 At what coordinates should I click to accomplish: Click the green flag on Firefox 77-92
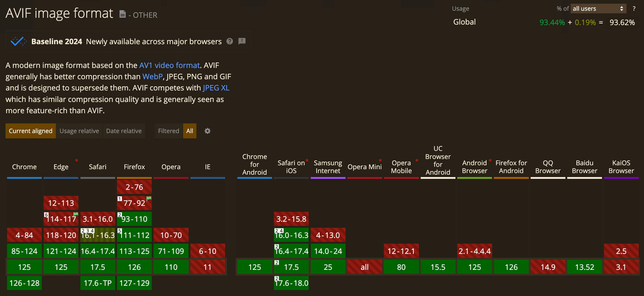[x=149, y=198]
